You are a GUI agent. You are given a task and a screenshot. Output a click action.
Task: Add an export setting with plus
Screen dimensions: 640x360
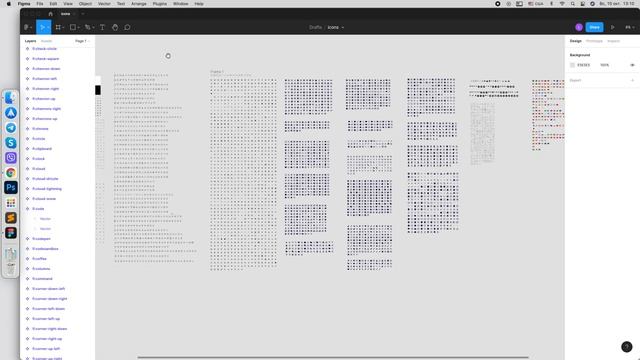(x=632, y=80)
